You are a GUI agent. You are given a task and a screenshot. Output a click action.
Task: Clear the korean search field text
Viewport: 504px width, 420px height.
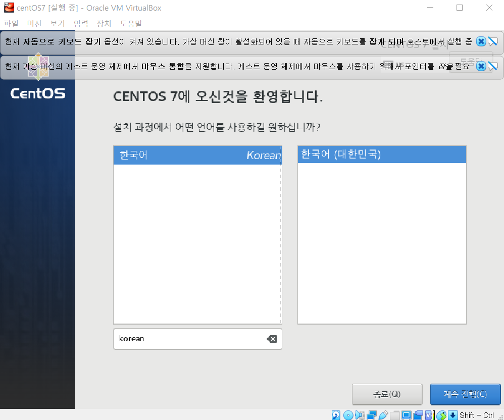click(x=272, y=339)
